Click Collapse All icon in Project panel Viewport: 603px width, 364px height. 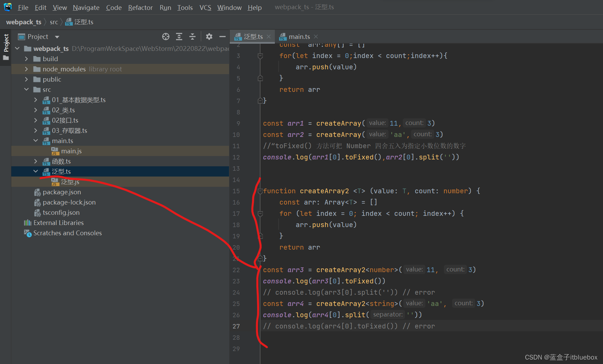[192, 37]
